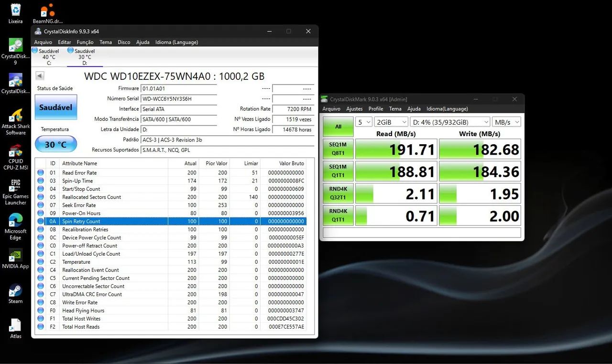
Task: Click the Rotation Rate 7200 RPM field
Action: pos(293,109)
